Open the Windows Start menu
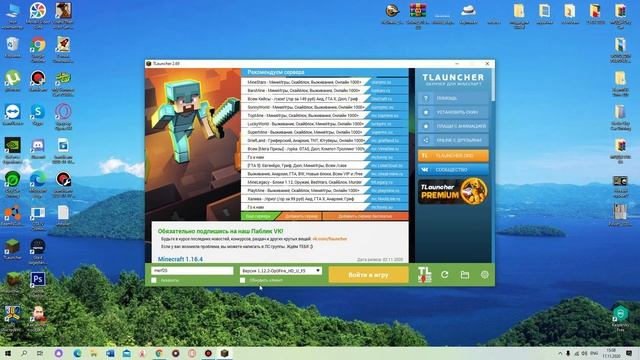 tap(7, 353)
